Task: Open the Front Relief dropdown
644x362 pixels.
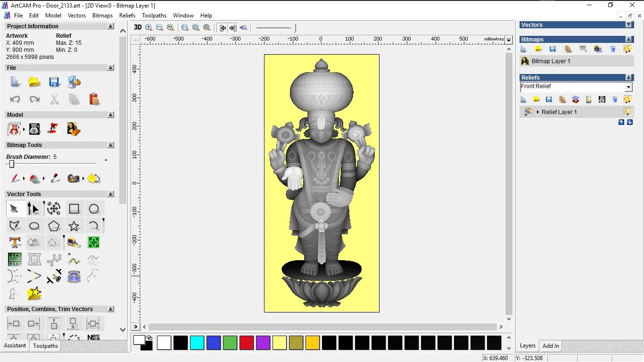Action: click(x=628, y=87)
